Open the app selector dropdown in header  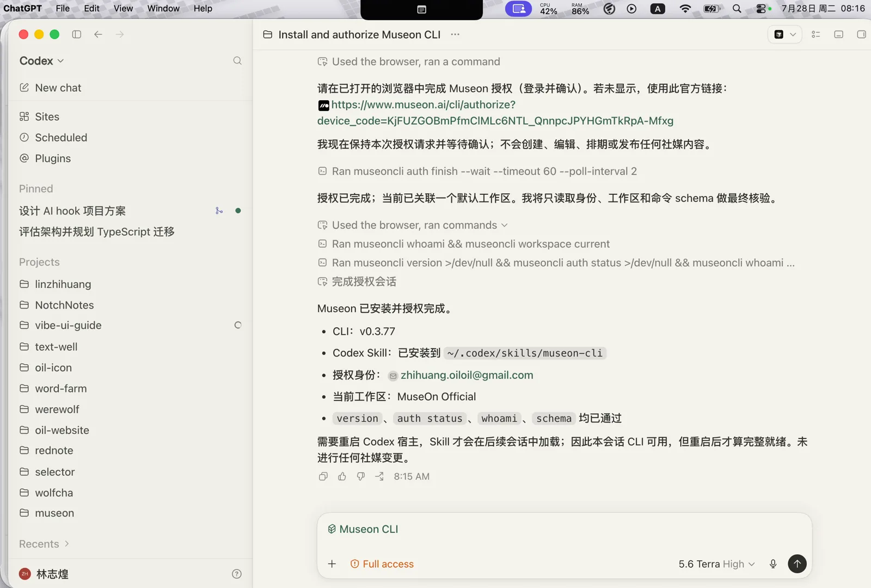(x=785, y=34)
